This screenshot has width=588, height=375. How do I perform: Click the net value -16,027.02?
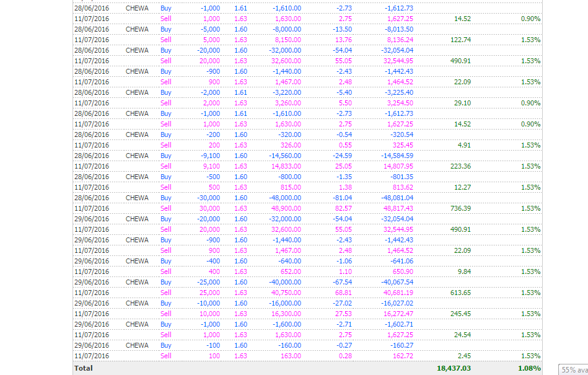tap(397, 302)
